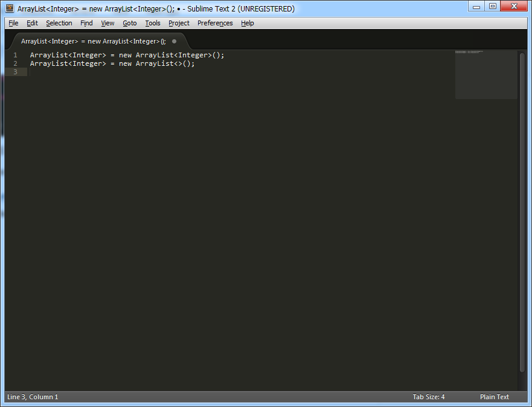Open the Tools menu

coord(153,23)
